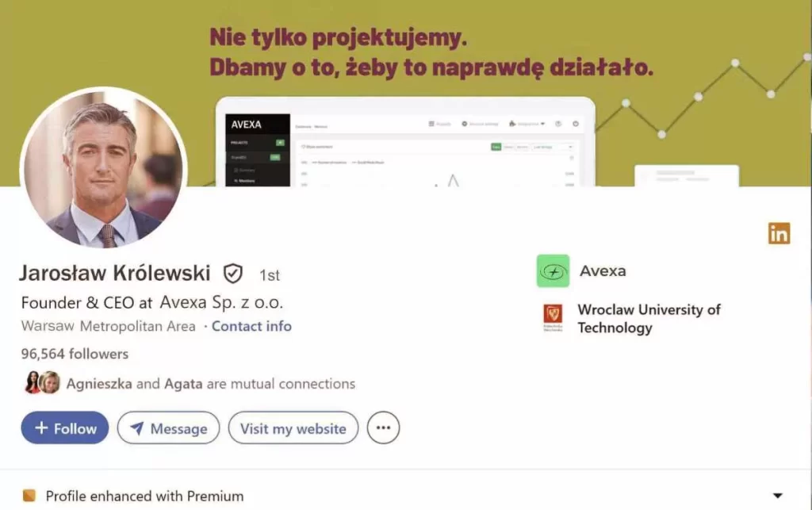
Task: Open Visit my website button
Action: 293,428
